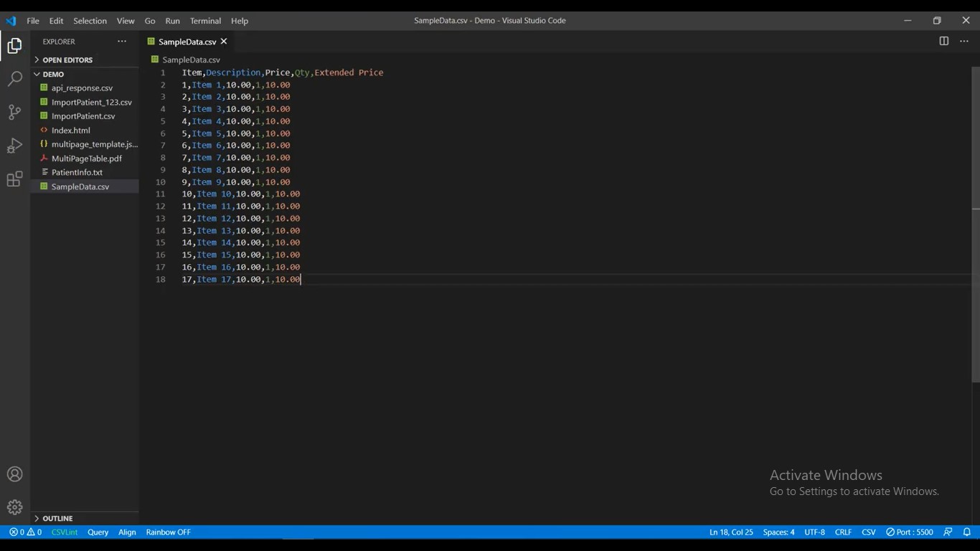Viewport: 980px width, 551px height.
Task: Change indentation via Spaces: 4
Action: click(778, 532)
